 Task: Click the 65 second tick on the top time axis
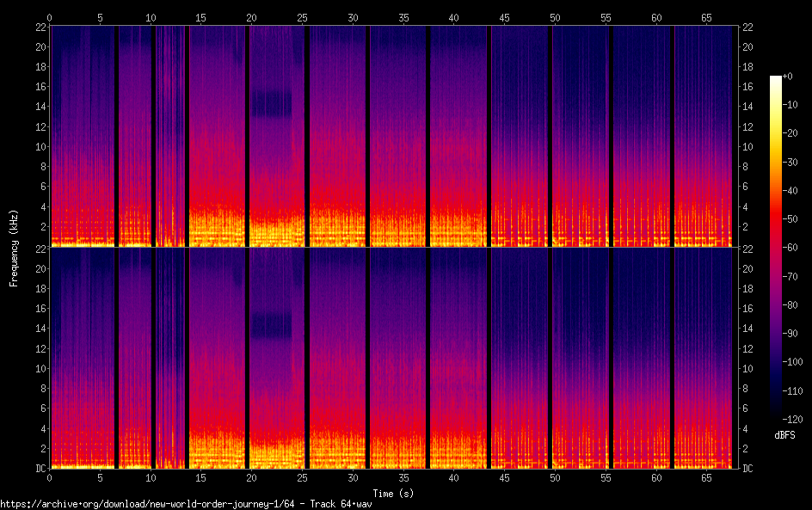pyautogui.click(x=707, y=16)
